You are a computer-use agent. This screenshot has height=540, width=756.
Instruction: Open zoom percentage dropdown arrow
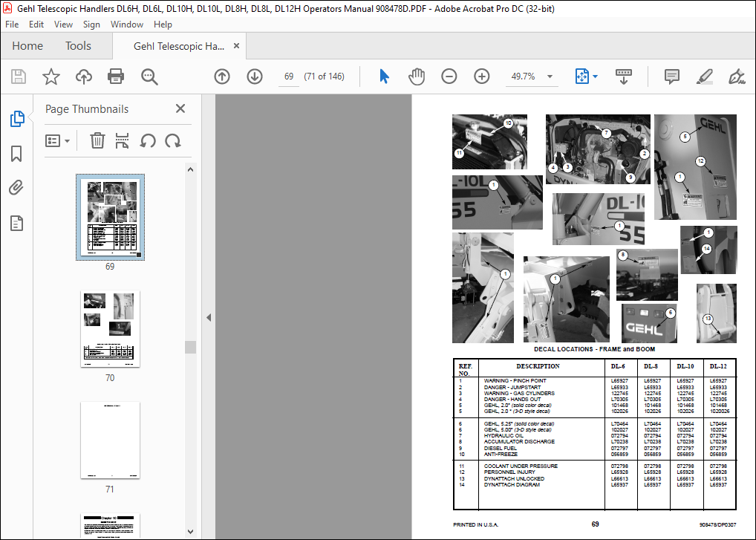point(550,77)
